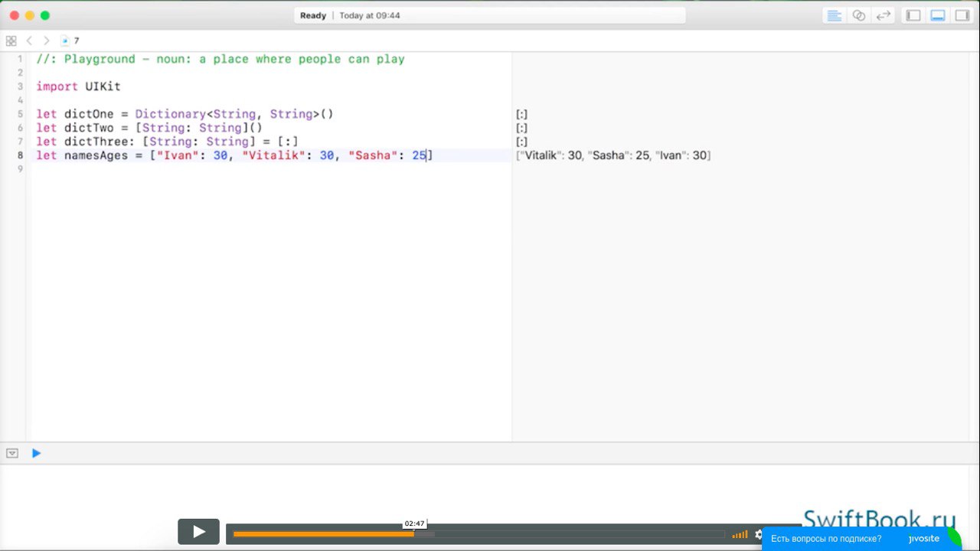Click 'Today at 09:44' in status bar
The height and width of the screenshot is (551, 980).
click(x=370, y=15)
